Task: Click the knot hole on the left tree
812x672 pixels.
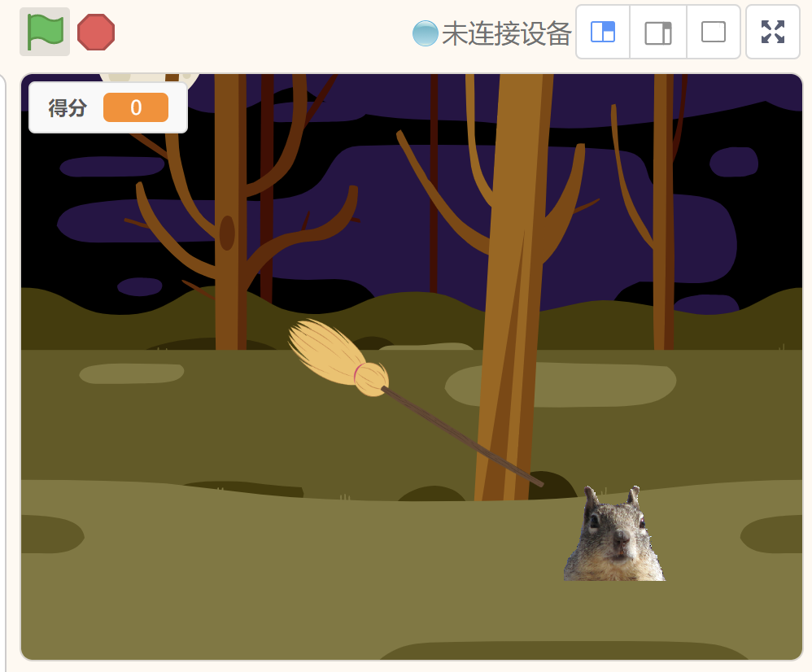Action: (227, 233)
